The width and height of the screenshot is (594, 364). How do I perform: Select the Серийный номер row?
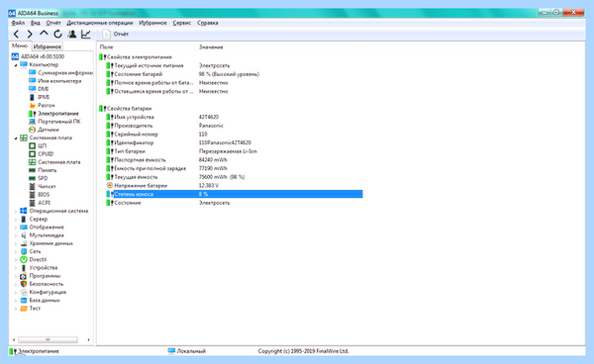[234, 135]
